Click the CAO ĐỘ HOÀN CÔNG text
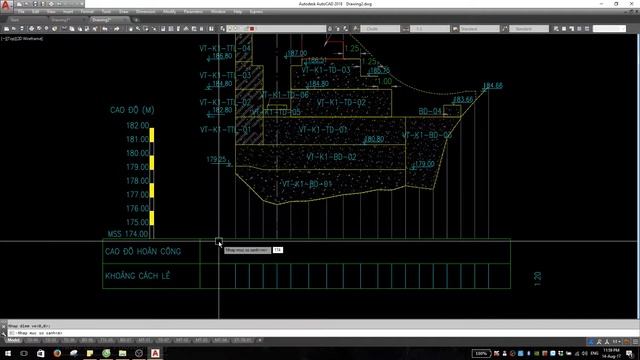Image resolution: width=640 pixels, height=360 pixels. click(x=143, y=251)
